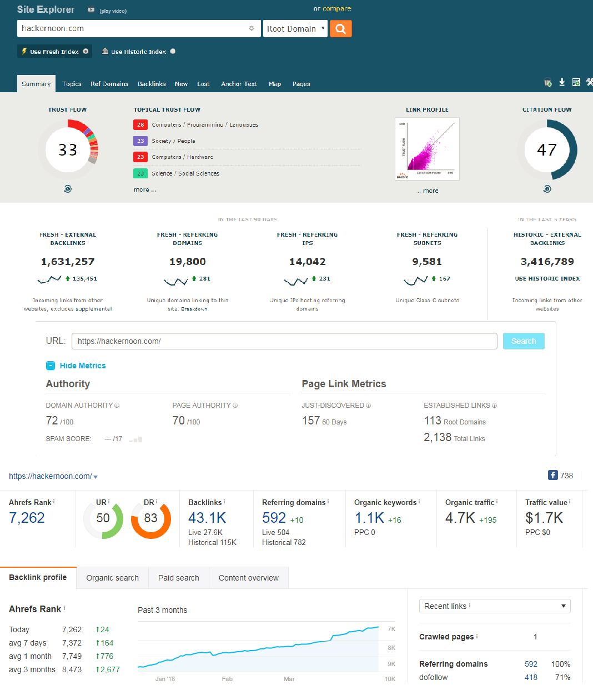Image resolution: width=593 pixels, height=700 pixels.
Task: Click the DR 83 orange gauge
Action: pos(150,519)
